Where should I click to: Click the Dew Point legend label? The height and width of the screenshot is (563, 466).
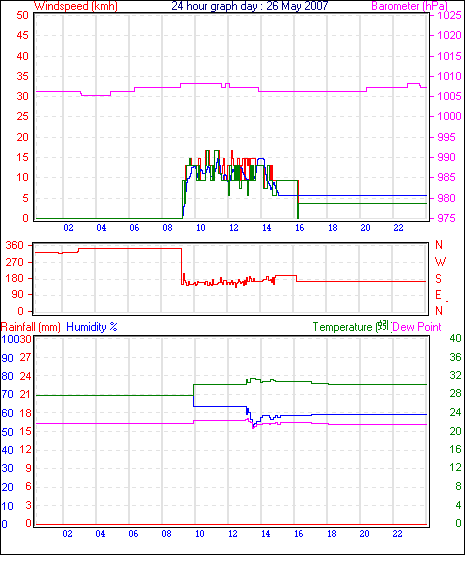(x=417, y=327)
